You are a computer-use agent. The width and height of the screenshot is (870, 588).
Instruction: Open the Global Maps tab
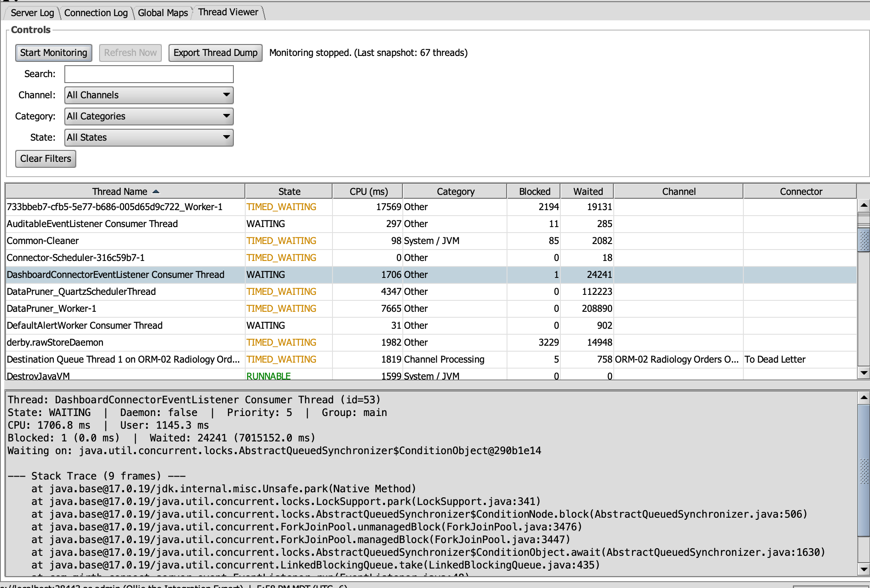163,13
